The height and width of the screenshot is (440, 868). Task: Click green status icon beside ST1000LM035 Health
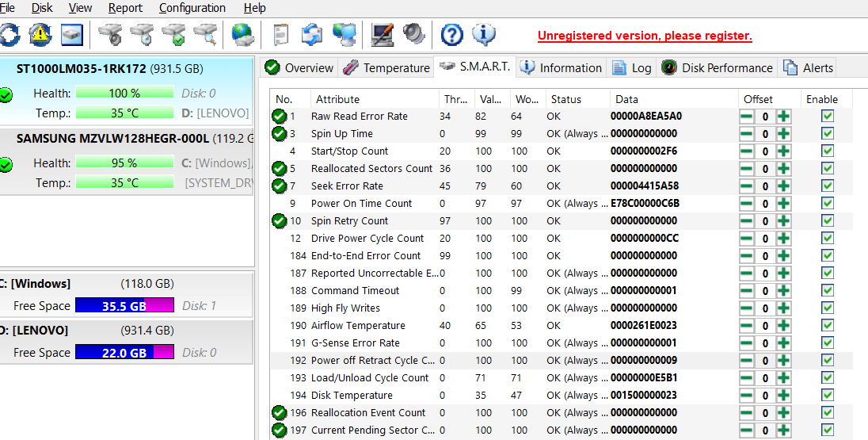[6, 95]
